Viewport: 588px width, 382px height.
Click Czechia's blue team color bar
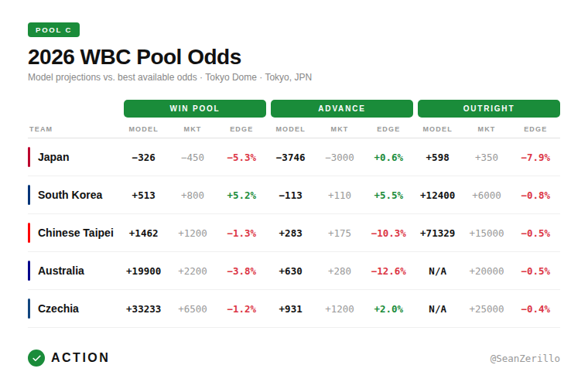tap(29, 309)
